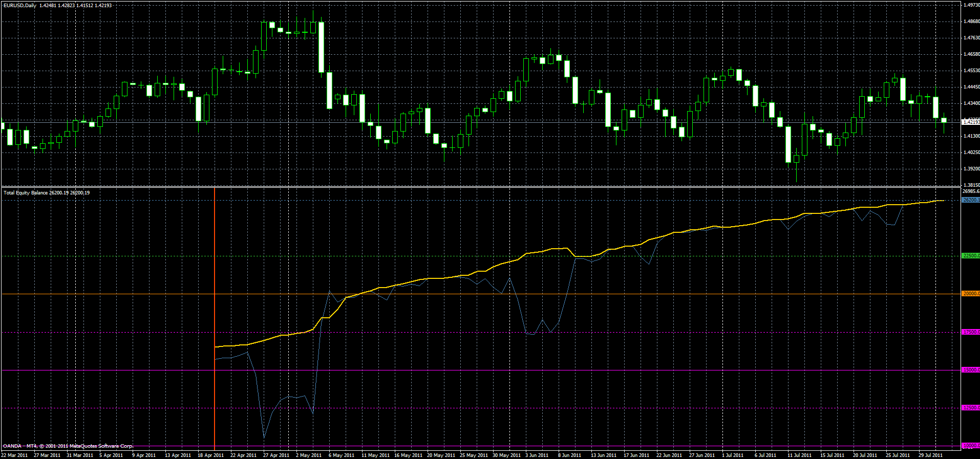Pick the 1.46580 price scale value
The image size is (980, 459).
point(971,54)
